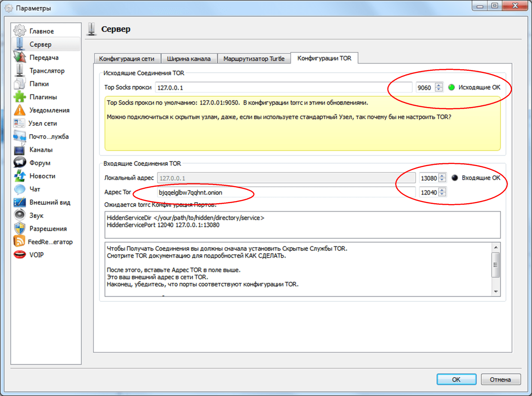Open the FeedReader RSS icon
The width and height of the screenshot is (532, 396).
20,241
